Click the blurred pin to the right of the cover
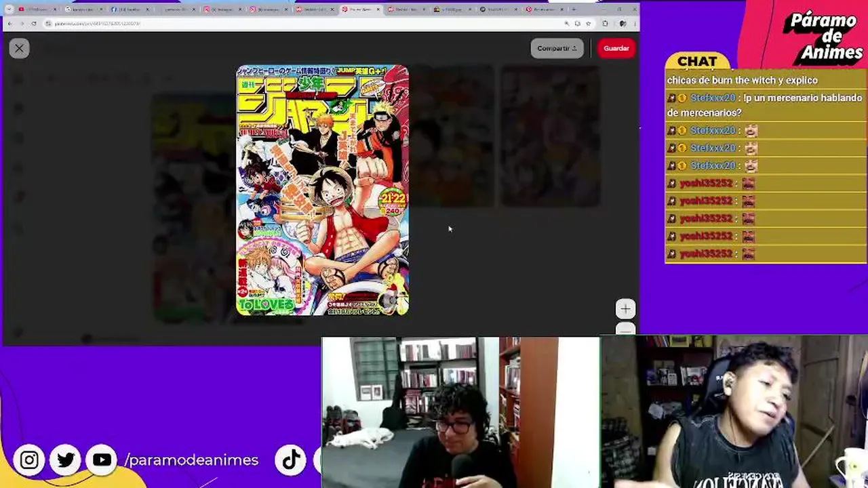 pyautogui.click(x=453, y=136)
